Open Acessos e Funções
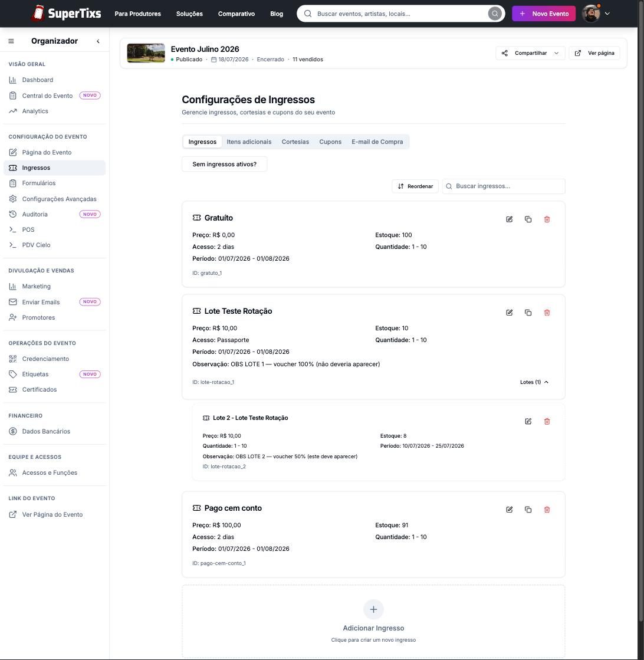 54,472
